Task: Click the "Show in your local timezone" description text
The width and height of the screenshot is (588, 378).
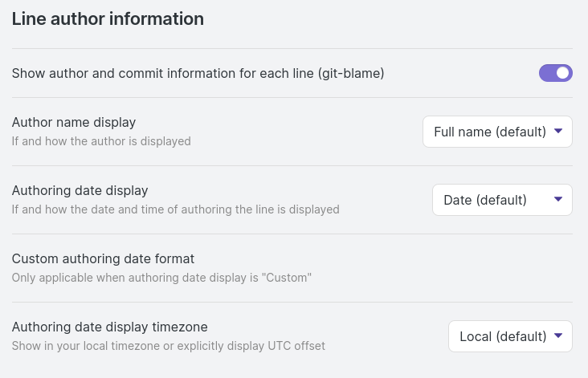Action: click(x=168, y=346)
